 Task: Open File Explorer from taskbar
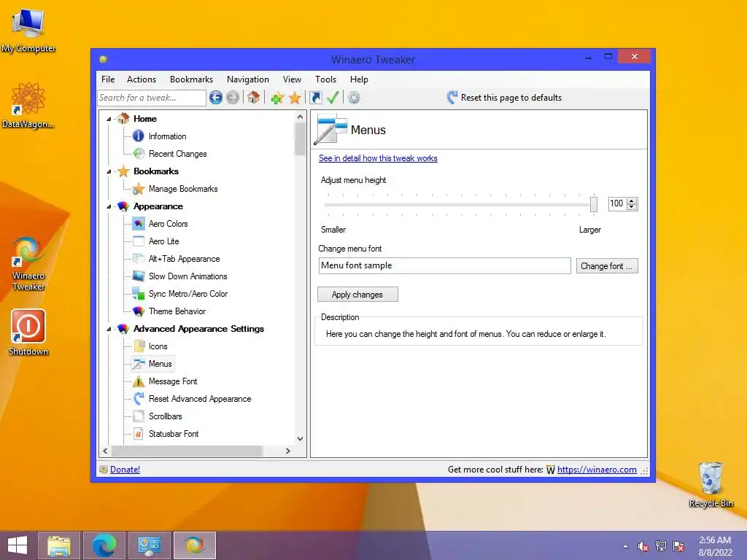point(59,545)
